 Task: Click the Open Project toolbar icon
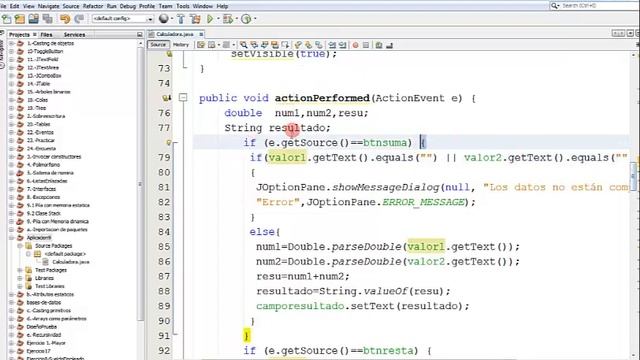pyautogui.click(x=33, y=19)
